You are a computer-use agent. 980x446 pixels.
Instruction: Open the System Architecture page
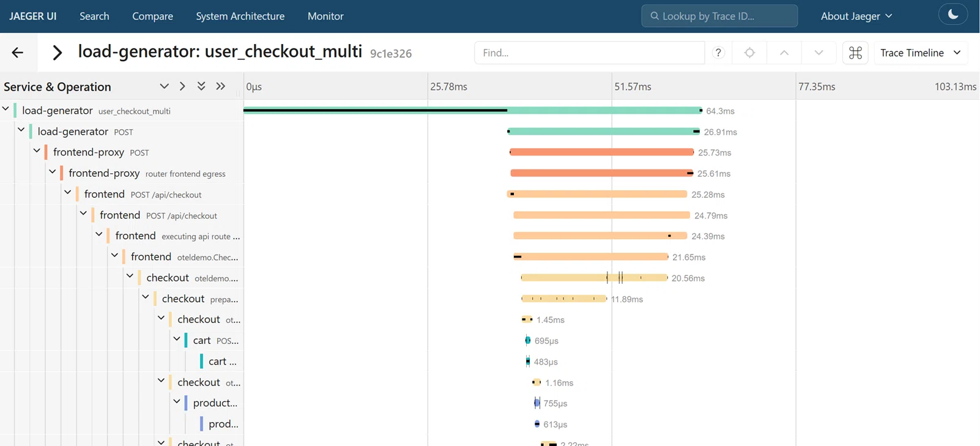(x=240, y=16)
